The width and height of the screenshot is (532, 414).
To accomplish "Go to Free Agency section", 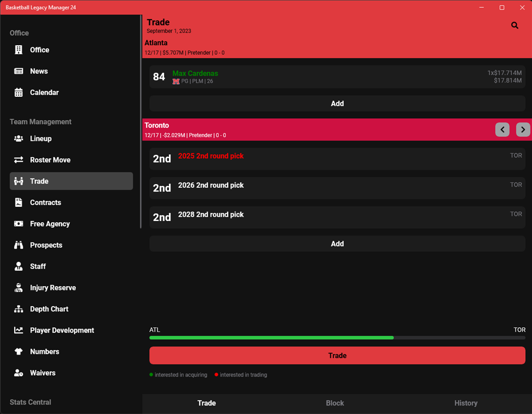I will 50,224.
